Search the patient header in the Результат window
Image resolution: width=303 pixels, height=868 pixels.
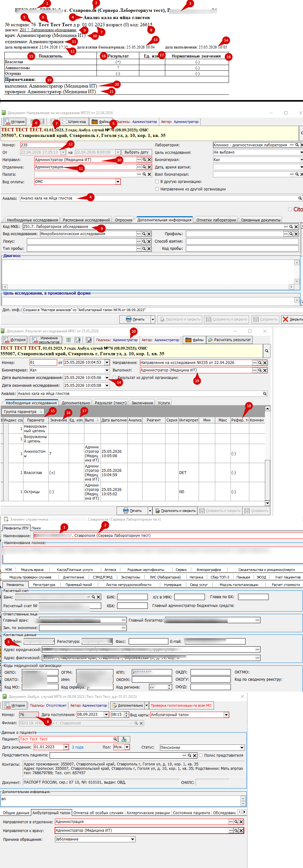click(x=267, y=351)
